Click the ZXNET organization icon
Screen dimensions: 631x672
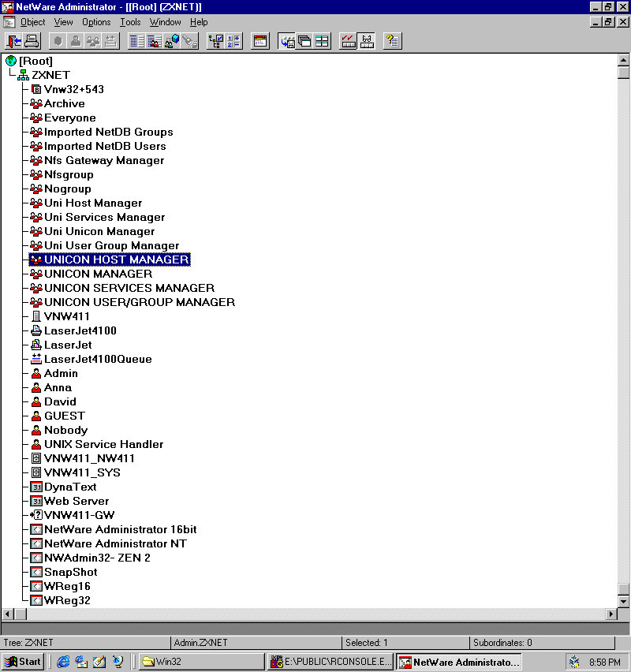(23, 76)
